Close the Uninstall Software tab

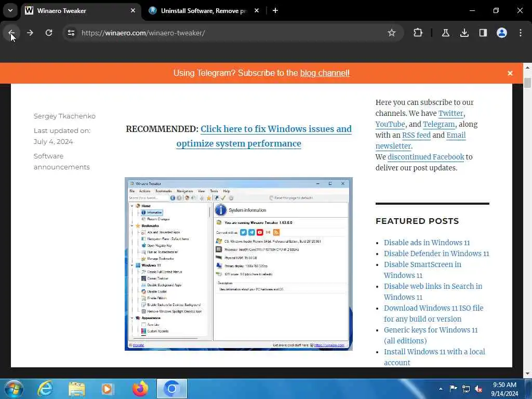257,10
